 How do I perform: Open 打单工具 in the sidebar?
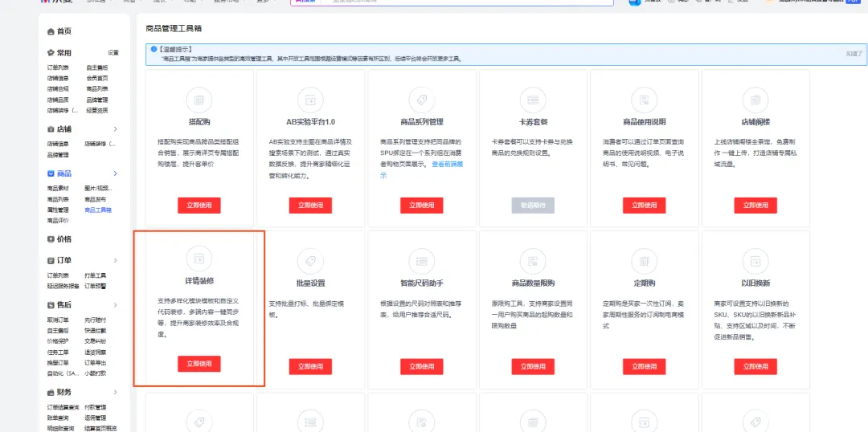tap(95, 275)
